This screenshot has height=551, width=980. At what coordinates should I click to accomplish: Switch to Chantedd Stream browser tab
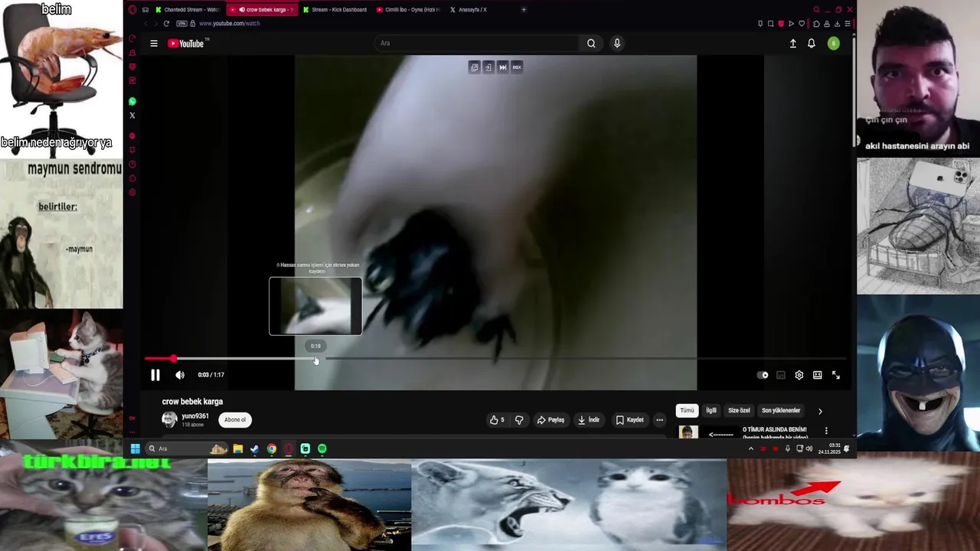[187, 10]
